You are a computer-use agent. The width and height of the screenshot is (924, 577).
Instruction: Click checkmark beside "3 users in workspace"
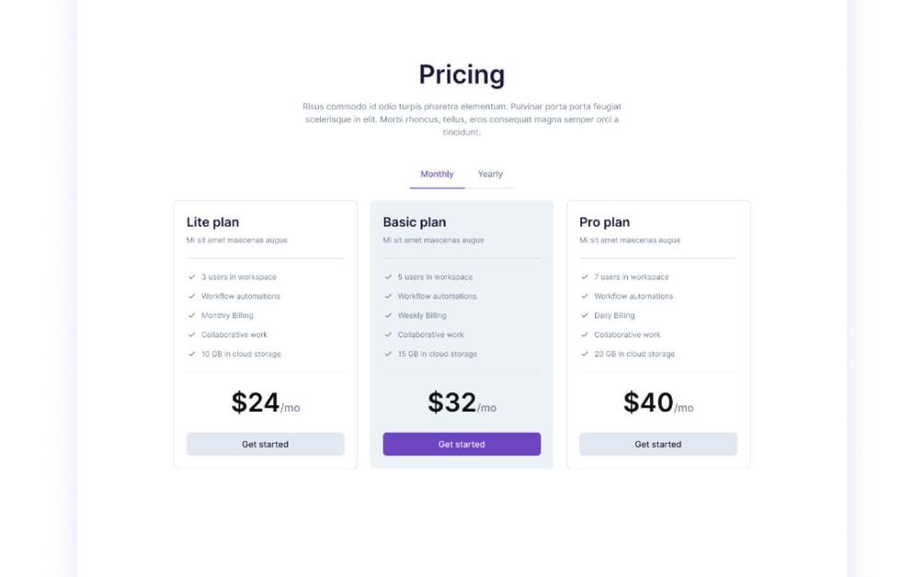pos(192,277)
